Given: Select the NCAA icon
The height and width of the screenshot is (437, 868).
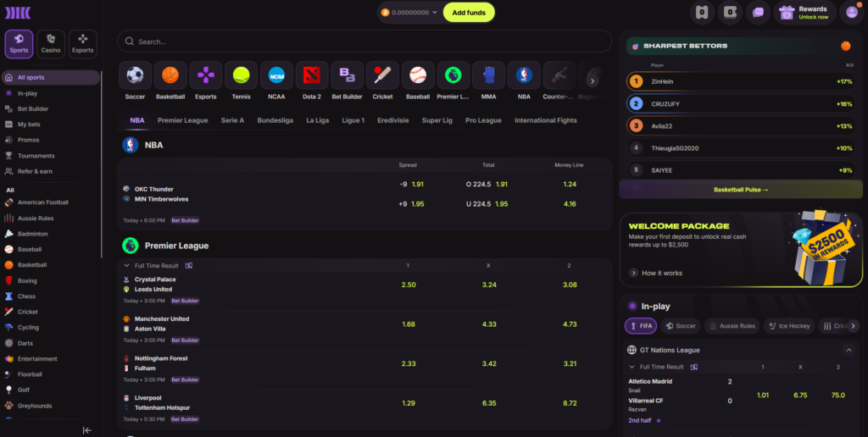Looking at the screenshot, I should point(277,75).
